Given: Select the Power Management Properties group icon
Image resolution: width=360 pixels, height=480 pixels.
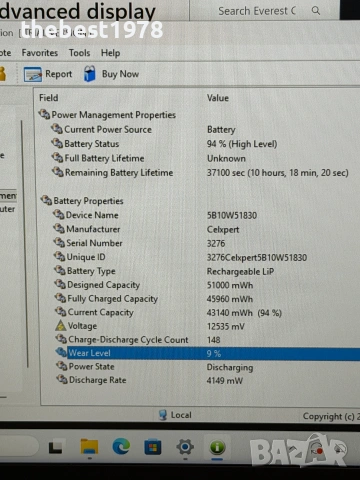Looking at the screenshot, I should click(x=44, y=114).
